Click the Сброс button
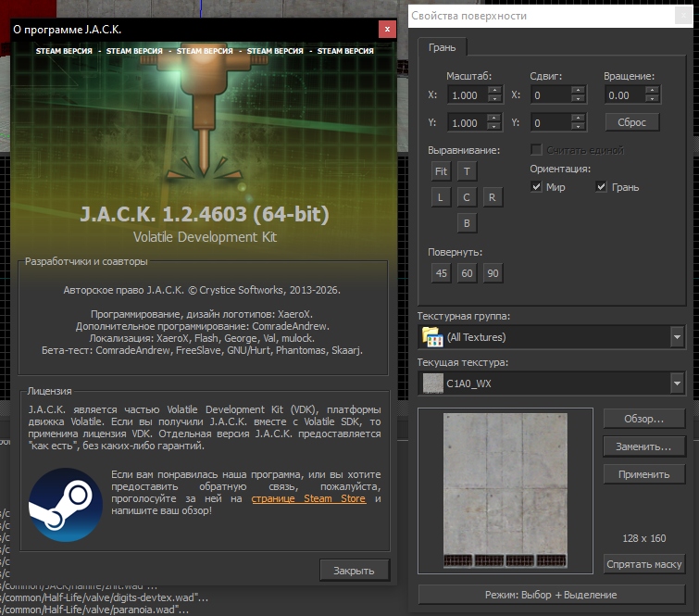This screenshot has height=616, width=699. (x=632, y=122)
